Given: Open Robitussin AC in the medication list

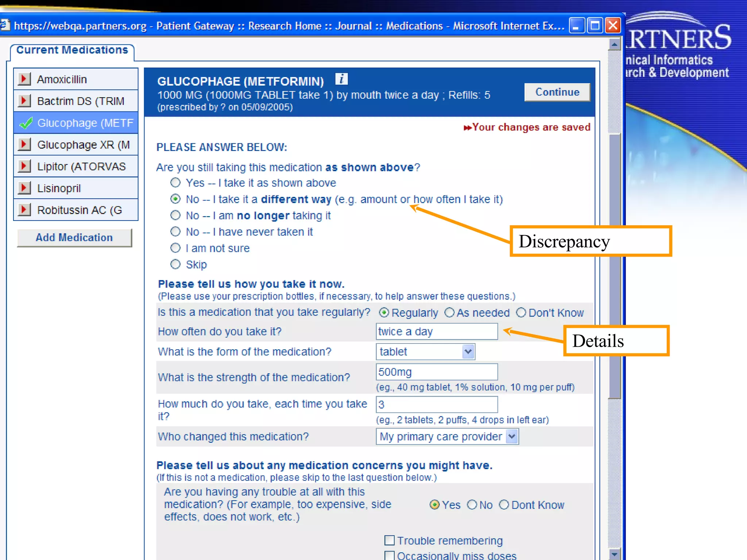Looking at the screenshot, I should (76, 210).
